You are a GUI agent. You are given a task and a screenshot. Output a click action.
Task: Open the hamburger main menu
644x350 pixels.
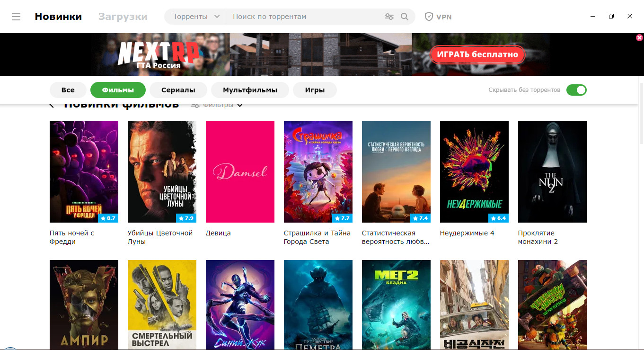click(16, 17)
